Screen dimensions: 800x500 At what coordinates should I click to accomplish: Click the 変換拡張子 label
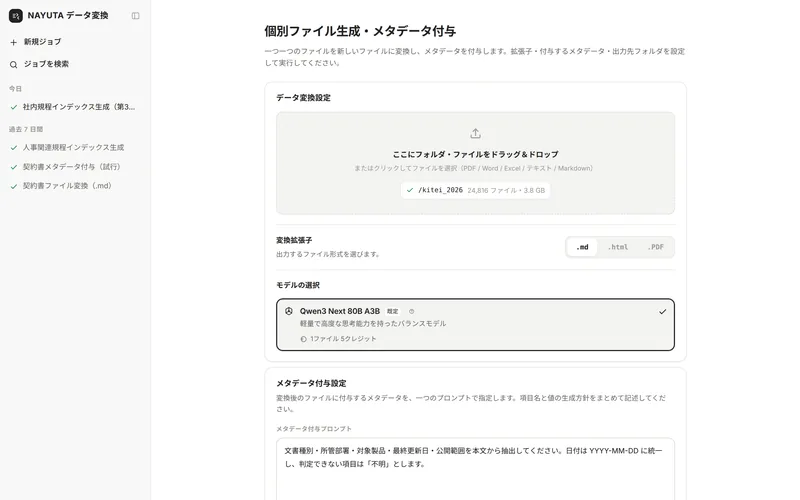[x=294, y=240]
